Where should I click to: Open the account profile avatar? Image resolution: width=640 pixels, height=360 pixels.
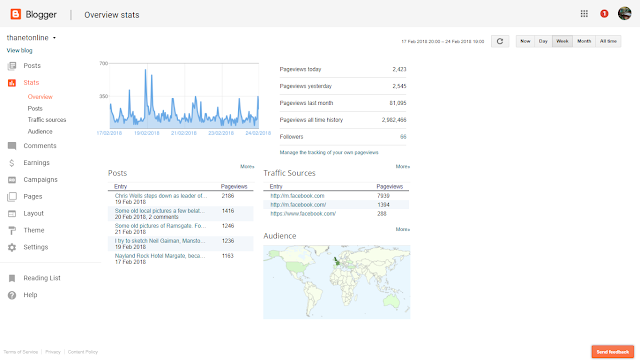(624, 13)
